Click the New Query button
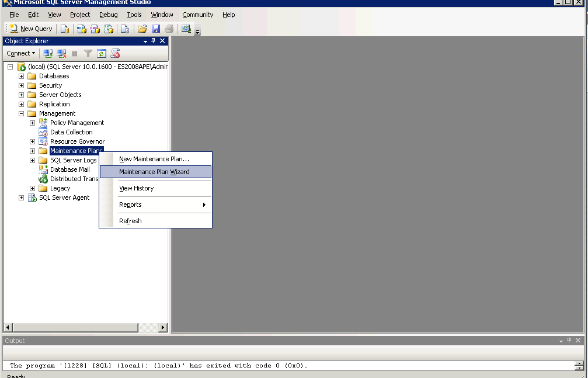Image resolution: width=588 pixels, height=378 pixels. pyautogui.click(x=31, y=29)
